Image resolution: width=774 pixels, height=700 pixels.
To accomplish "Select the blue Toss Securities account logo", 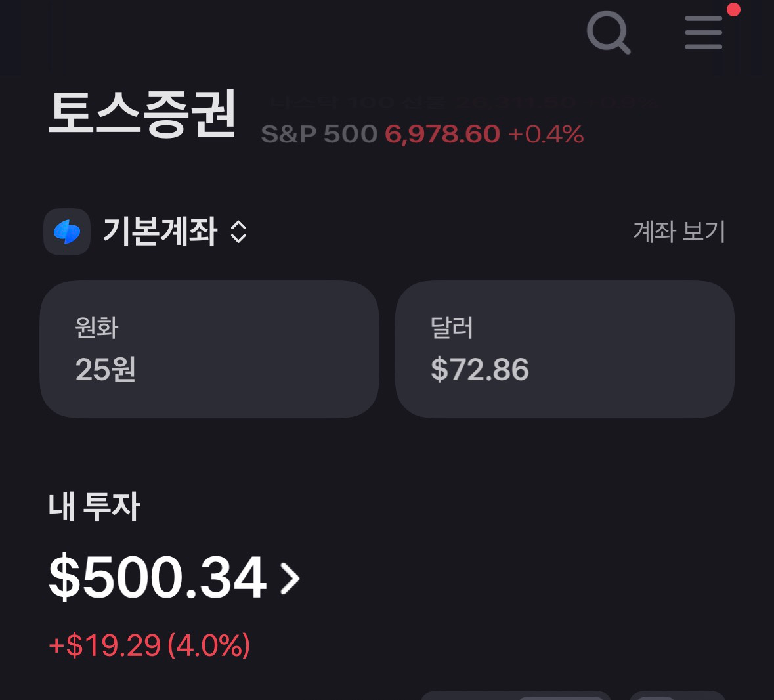I will click(x=66, y=232).
